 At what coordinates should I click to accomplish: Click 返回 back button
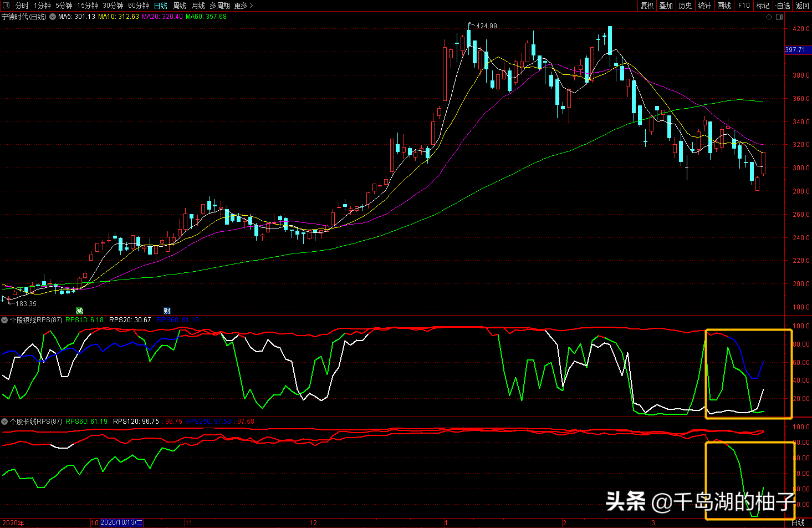(x=803, y=6)
